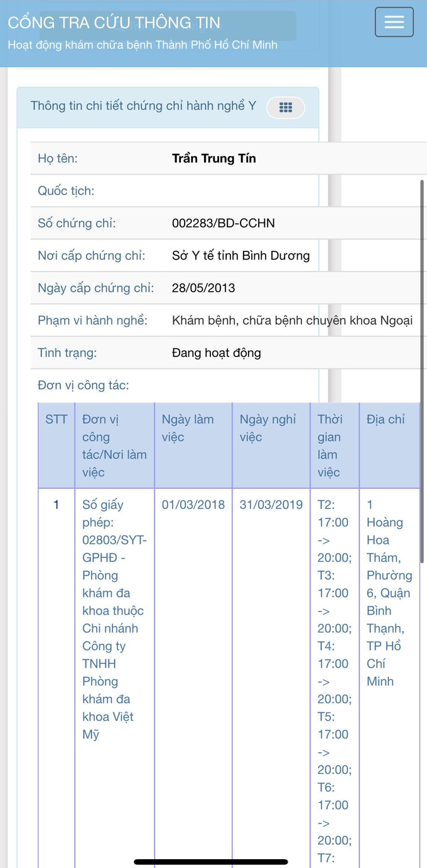The width and height of the screenshot is (427, 868).
Task: Select the name Trần Trung Tín
Action: tap(214, 158)
